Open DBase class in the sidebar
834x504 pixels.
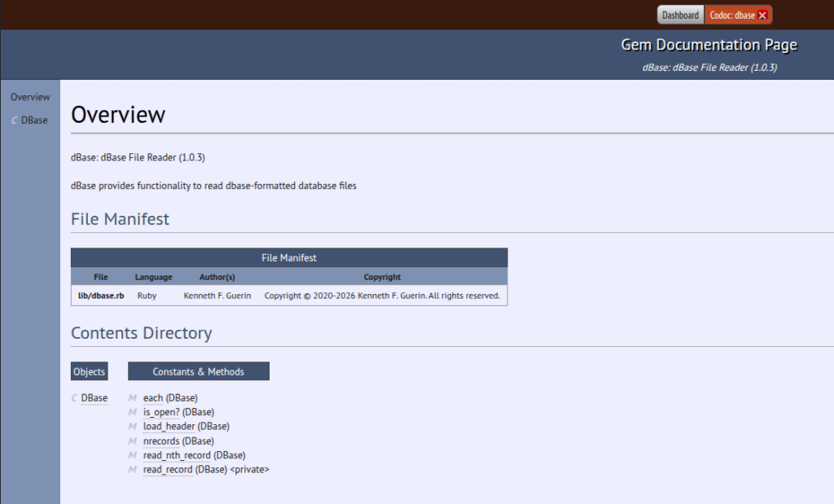(34, 121)
